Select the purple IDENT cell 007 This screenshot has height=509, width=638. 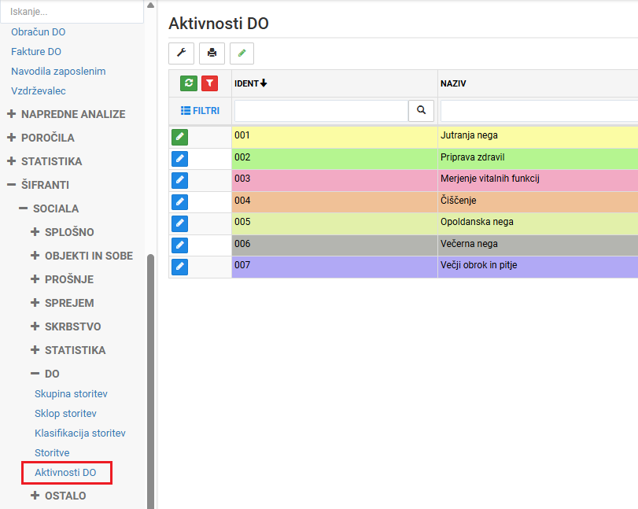[334, 267]
